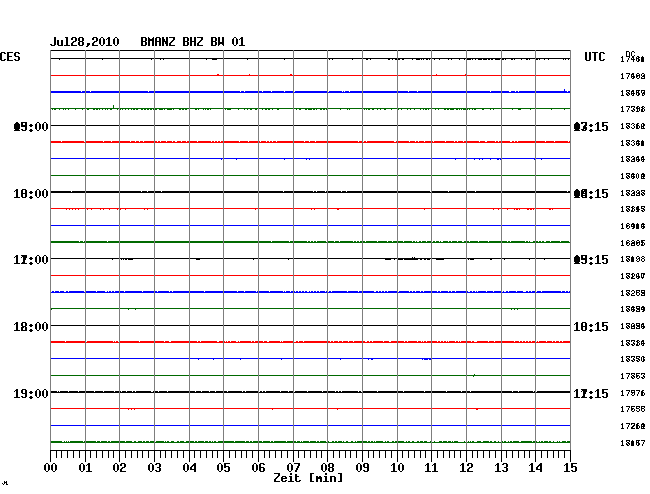650x494 pixels.
Task: Click x-axis tick label 02
Action: 119,467
